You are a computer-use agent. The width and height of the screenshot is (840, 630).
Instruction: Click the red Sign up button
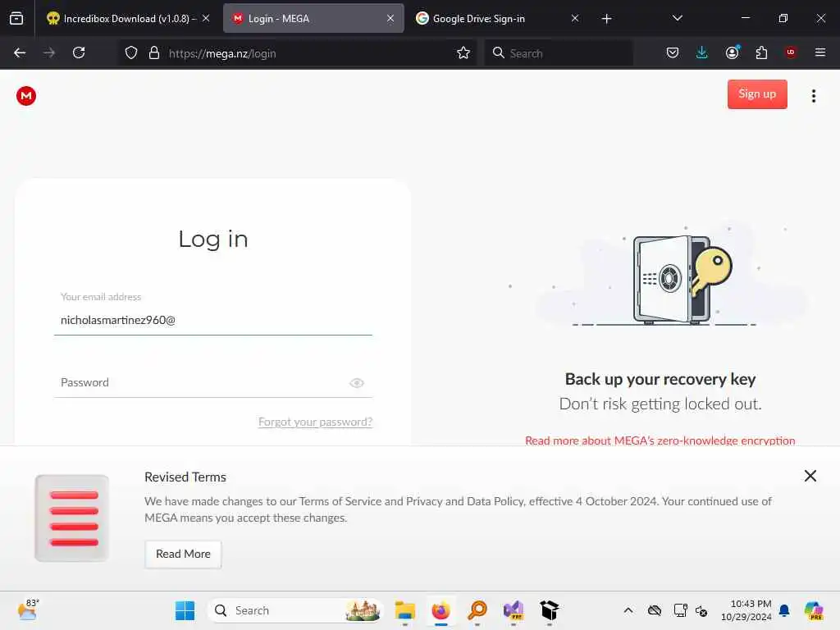[757, 94]
